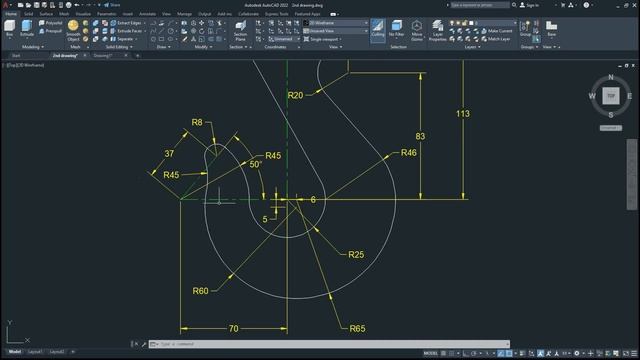The width and height of the screenshot is (640, 360).
Task: Select the Extrude tool
Action: click(27, 29)
